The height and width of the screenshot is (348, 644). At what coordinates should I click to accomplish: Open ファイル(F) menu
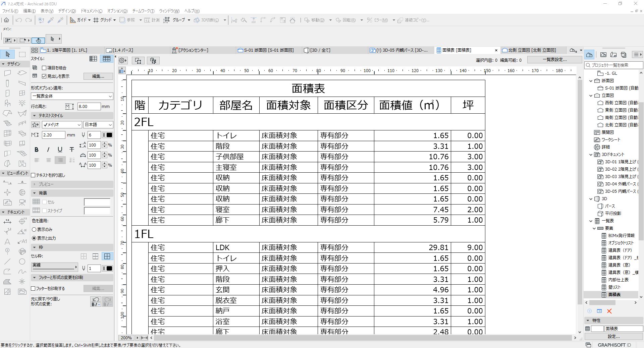click(x=10, y=11)
